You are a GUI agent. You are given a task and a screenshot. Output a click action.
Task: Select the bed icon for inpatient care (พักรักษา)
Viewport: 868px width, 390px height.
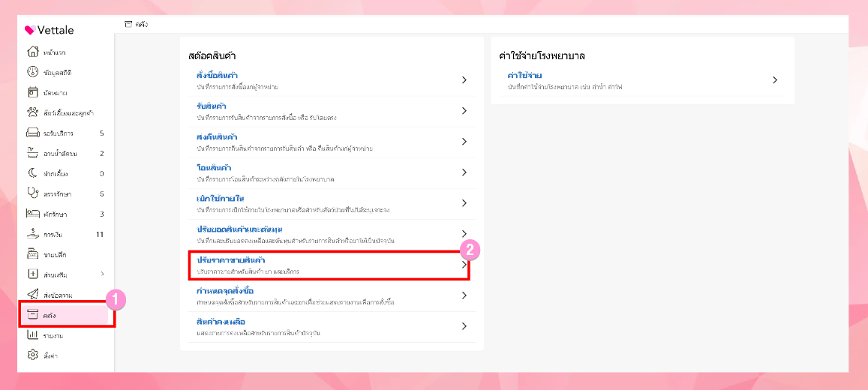click(x=32, y=214)
